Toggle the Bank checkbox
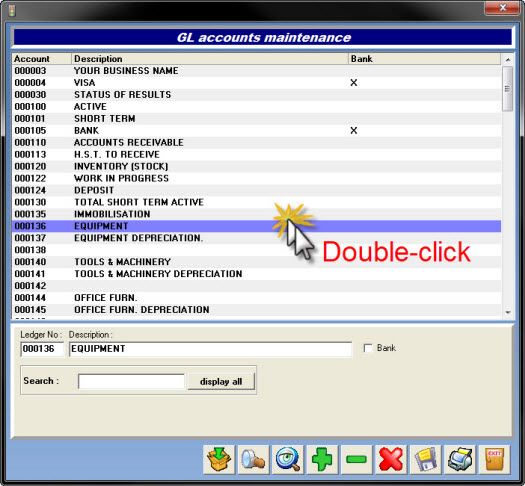525x486 pixels. pos(368,348)
